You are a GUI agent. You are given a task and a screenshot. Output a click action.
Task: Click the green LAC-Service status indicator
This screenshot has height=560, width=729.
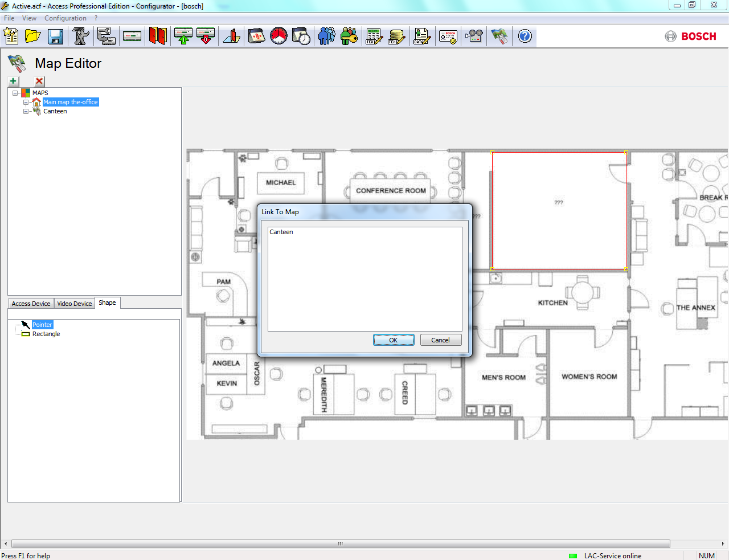tap(573, 556)
